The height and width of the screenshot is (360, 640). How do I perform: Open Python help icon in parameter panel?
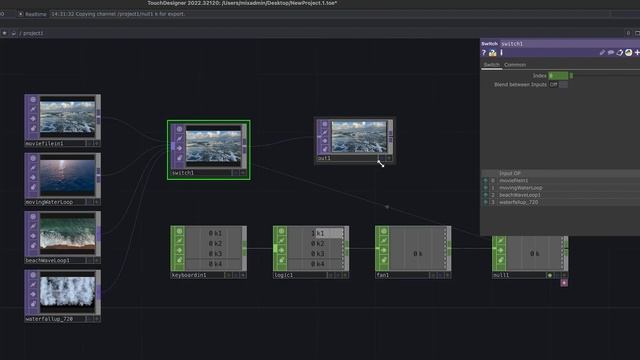coord(493,53)
